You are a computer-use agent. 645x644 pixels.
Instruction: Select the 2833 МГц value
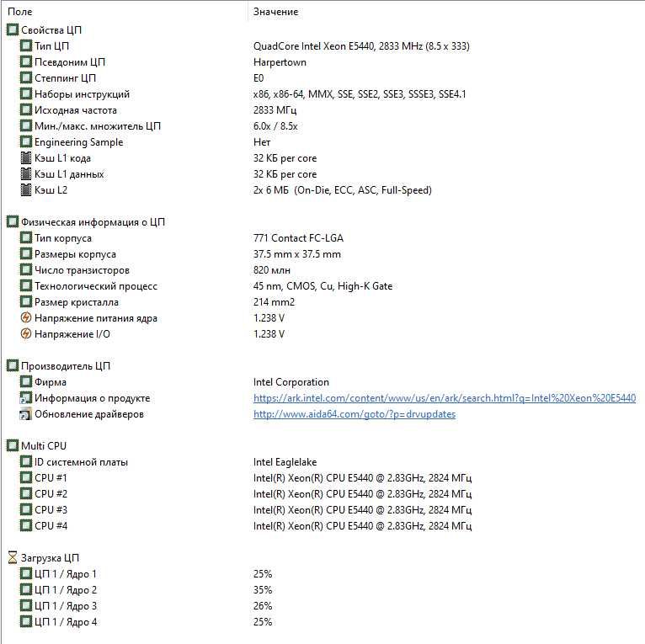tap(275, 110)
